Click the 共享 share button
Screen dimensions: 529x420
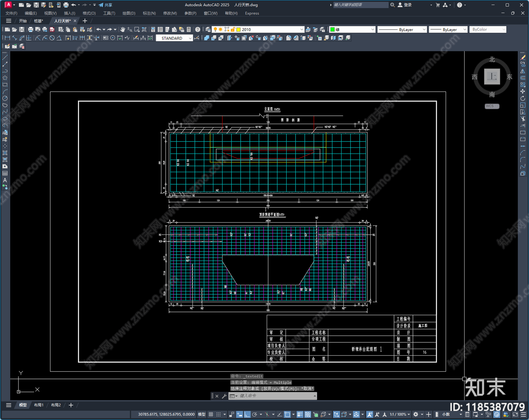click(105, 5)
